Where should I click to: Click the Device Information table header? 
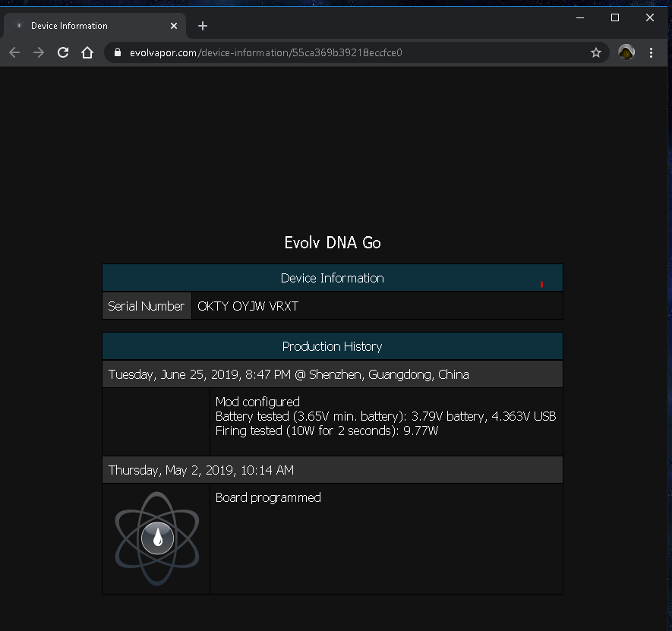pyautogui.click(x=332, y=278)
